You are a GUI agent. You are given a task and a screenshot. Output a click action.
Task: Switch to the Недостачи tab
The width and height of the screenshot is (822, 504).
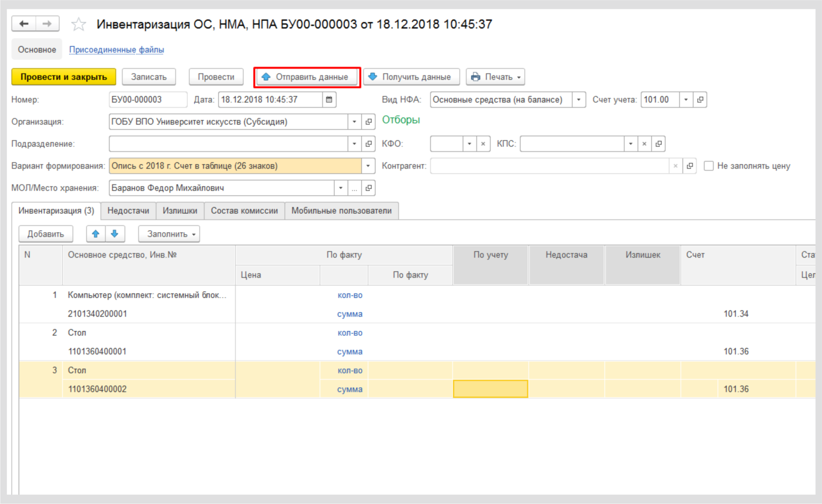point(128,211)
